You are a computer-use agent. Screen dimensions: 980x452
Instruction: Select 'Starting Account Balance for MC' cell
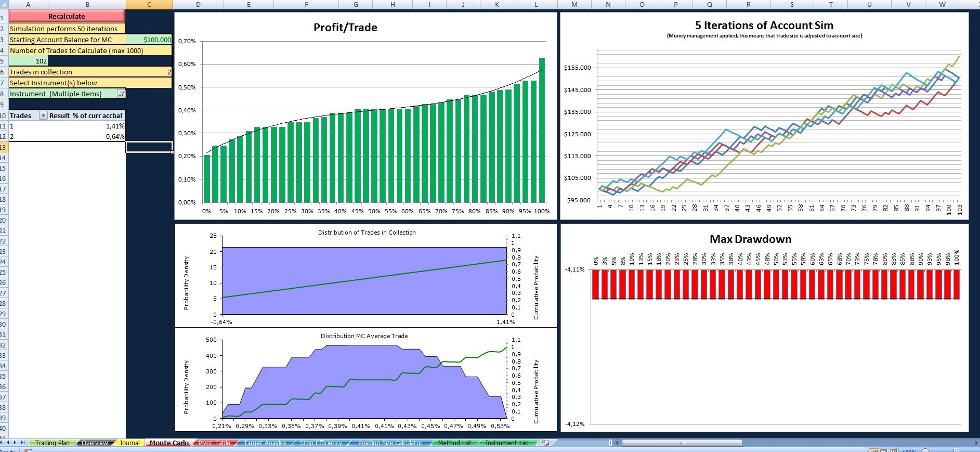67,40
